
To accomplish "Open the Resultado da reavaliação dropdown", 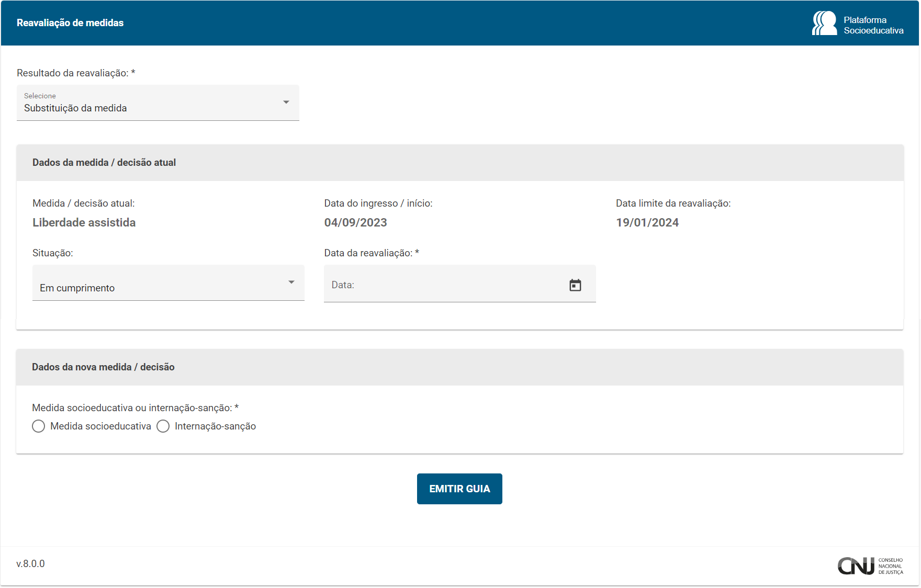I will (158, 103).
